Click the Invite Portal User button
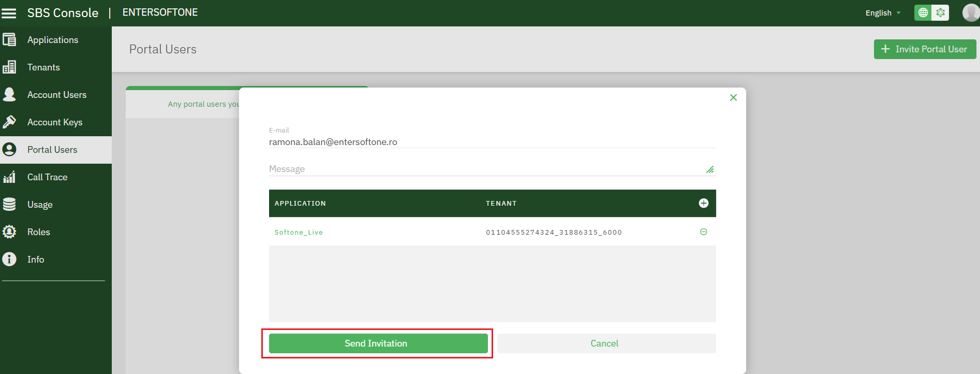This screenshot has width=980, height=374. (925, 49)
